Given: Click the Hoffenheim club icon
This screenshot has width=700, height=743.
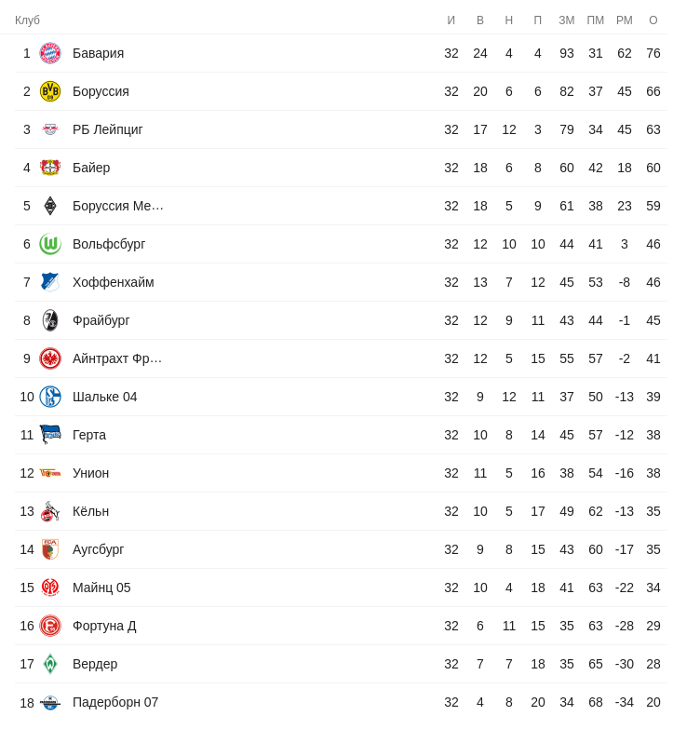Looking at the screenshot, I should (50, 282).
